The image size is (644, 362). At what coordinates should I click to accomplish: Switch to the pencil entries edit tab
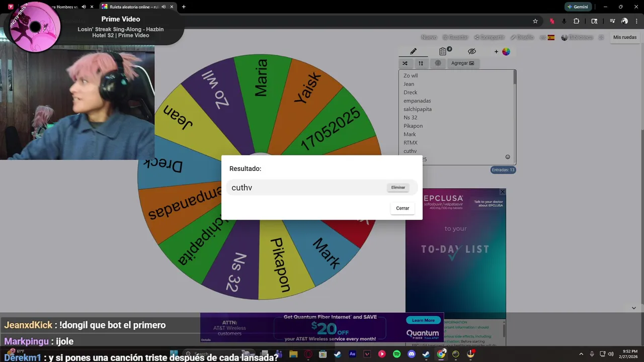[413, 51]
